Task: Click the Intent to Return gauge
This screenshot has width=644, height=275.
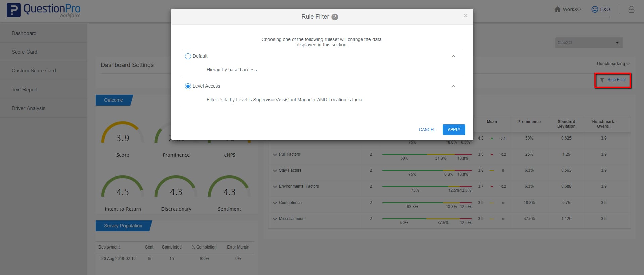Action: point(122,188)
